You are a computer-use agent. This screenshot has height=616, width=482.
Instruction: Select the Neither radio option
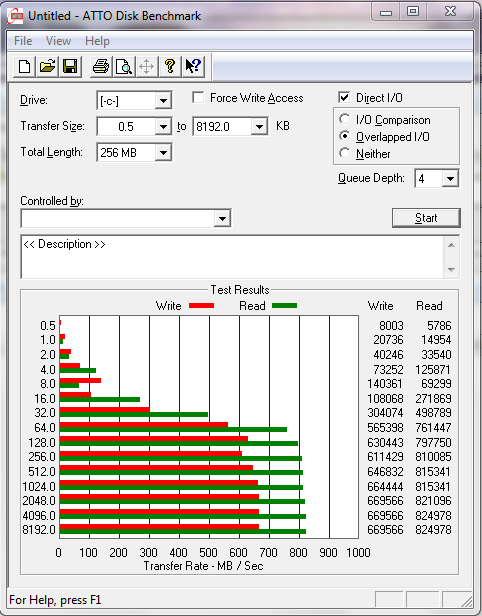point(345,153)
